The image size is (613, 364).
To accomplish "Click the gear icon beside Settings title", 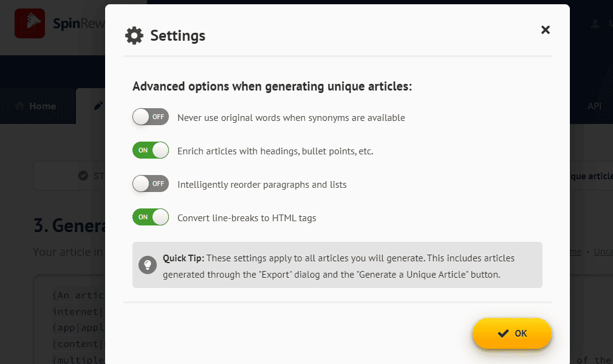I will [x=135, y=35].
